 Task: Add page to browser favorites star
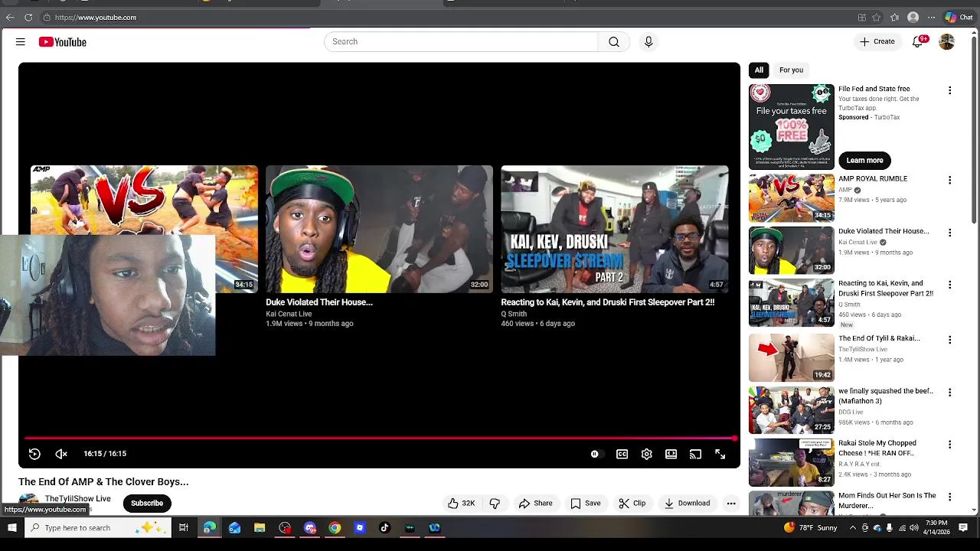[877, 18]
